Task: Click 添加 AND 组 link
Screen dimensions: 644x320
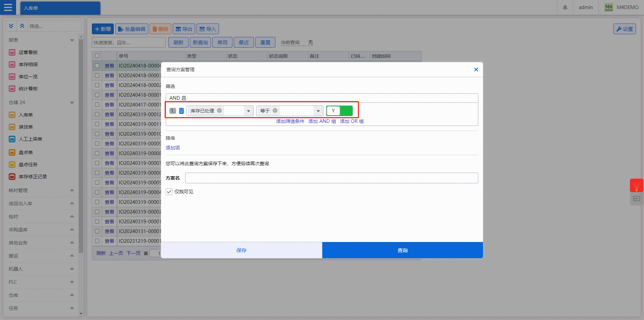Action: pos(322,121)
